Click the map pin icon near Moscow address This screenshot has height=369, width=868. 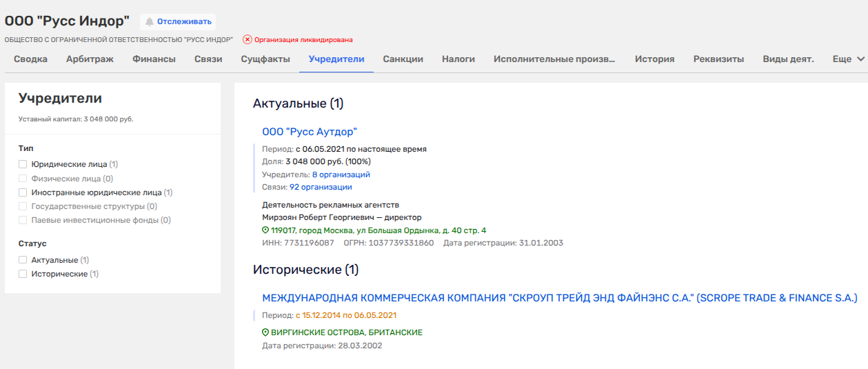point(266,230)
